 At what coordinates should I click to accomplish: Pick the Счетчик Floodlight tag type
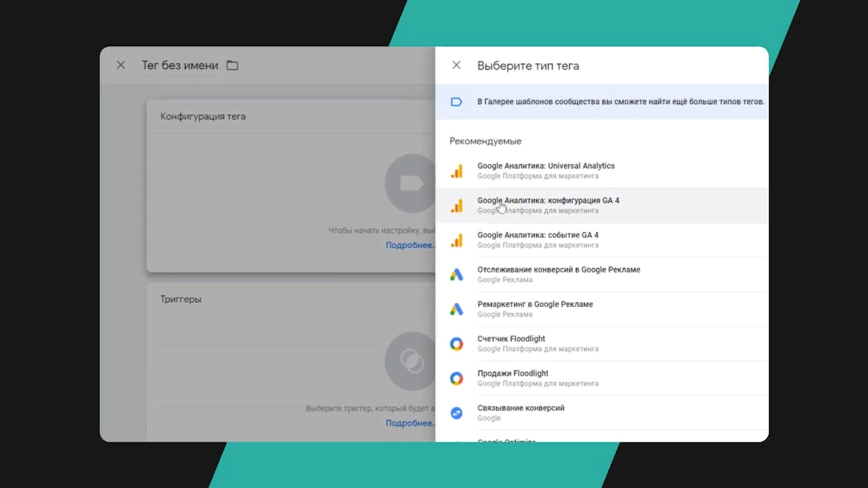tap(601, 344)
